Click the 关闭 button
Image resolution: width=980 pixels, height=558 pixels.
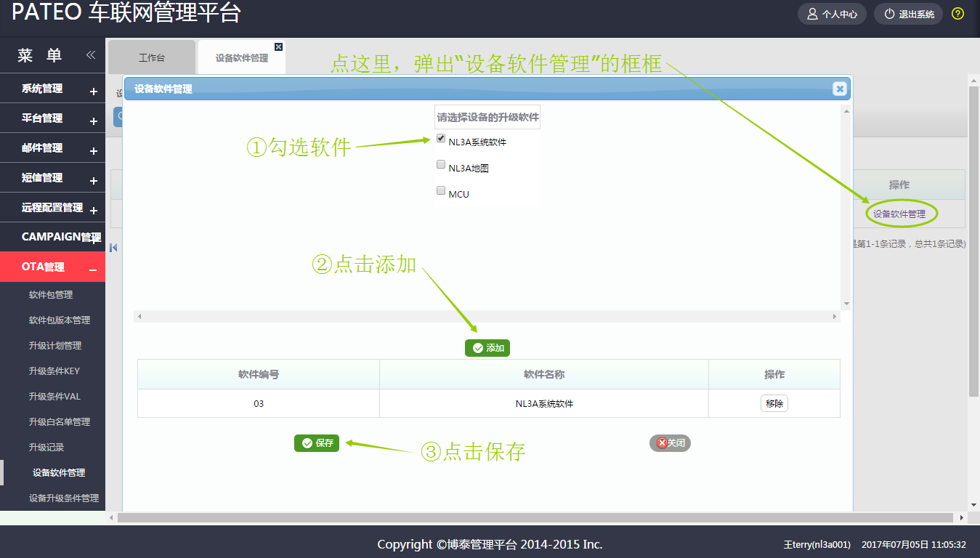pos(670,443)
